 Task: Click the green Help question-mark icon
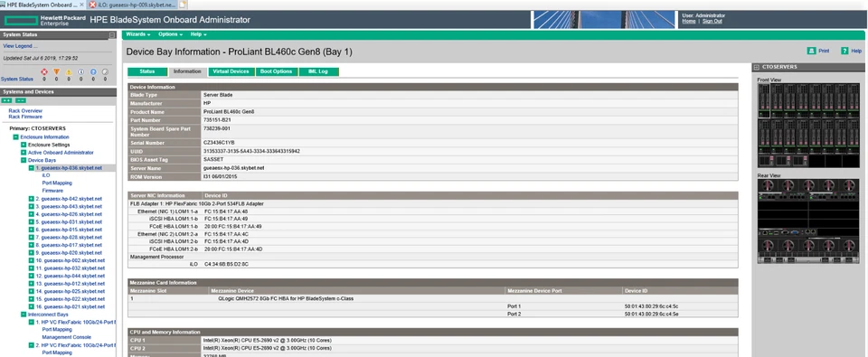click(x=844, y=51)
